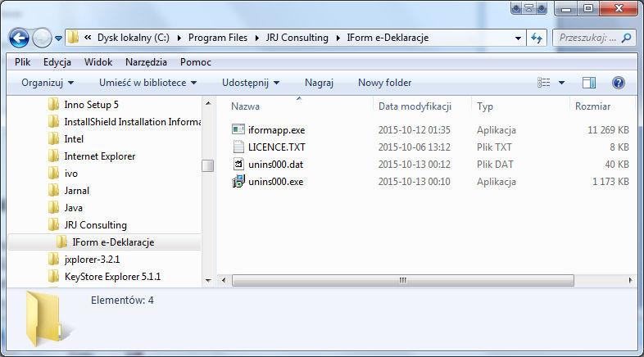The width and height of the screenshot is (644, 357).
Task: Click horizontal scrollbar right arrow in file list
Action: pos(630,281)
